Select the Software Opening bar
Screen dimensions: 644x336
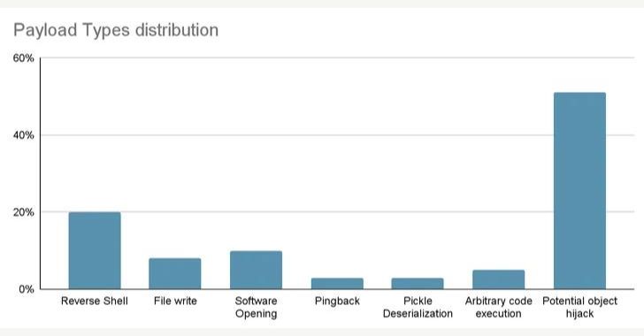(256, 270)
